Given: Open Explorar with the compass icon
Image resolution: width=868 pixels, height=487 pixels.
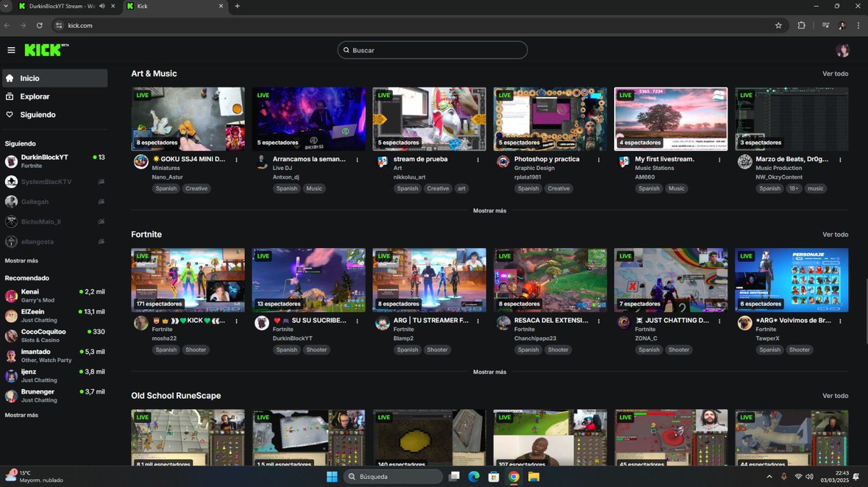Looking at the screenshot, I should pos(10,96).
